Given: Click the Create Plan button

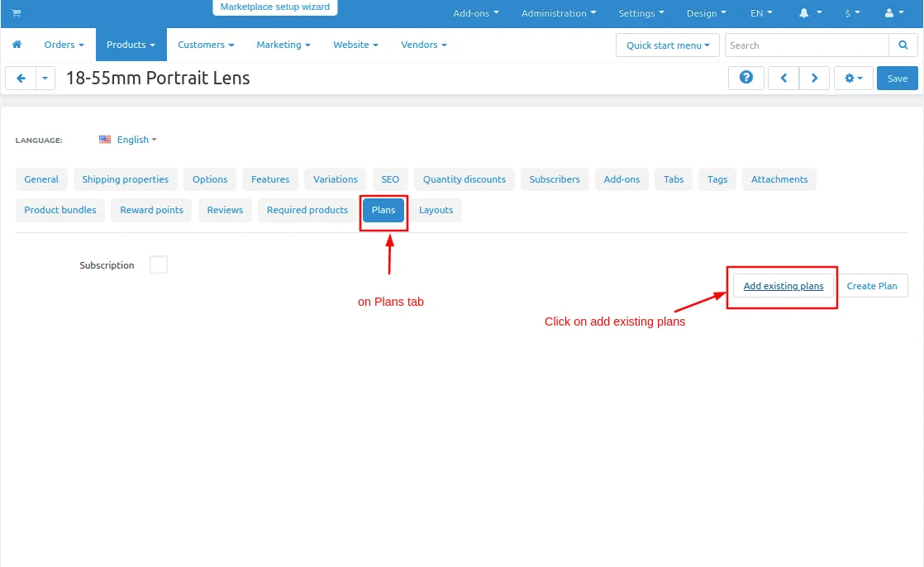Looking at the screenshot, I should click(x=872, y=286).
